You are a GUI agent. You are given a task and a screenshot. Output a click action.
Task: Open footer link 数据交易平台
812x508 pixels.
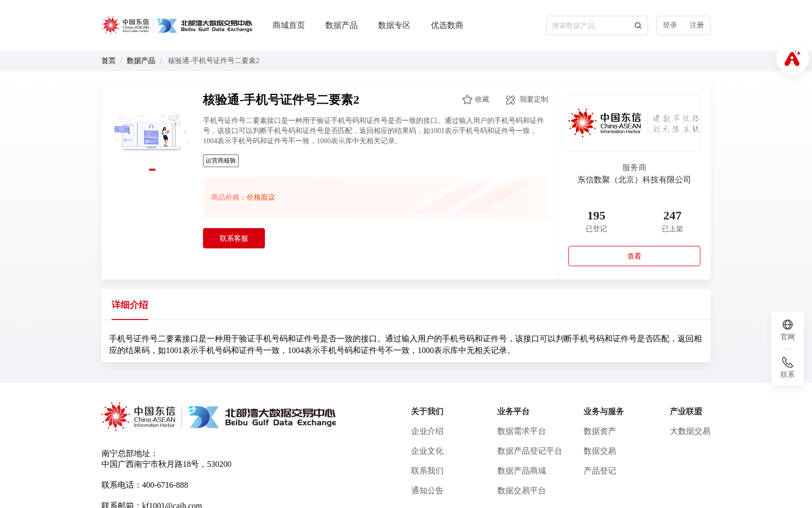(x=522, y=491)
